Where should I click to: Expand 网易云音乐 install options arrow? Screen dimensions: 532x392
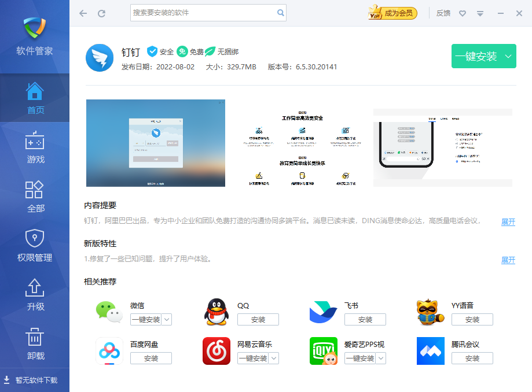274,358
